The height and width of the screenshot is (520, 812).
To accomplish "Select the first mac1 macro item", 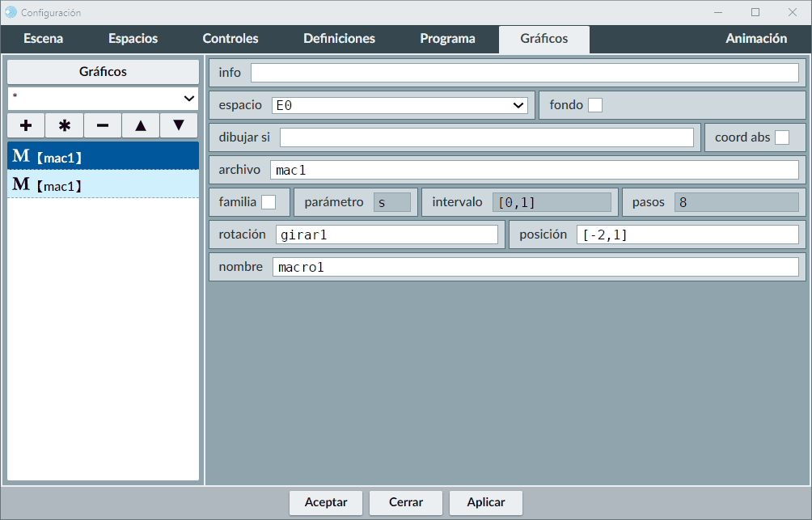I will pos(103,156).
